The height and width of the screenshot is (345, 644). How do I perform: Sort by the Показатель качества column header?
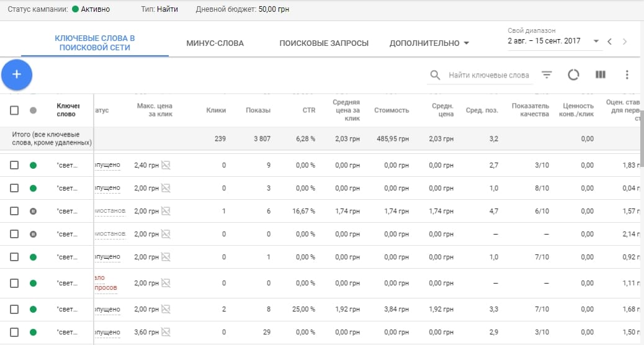(x=530, y=110)
